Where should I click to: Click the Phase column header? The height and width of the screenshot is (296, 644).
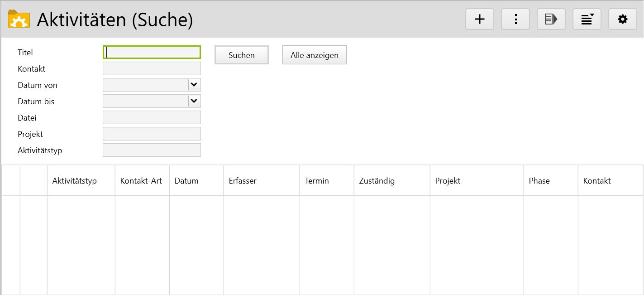(x=539, y=181)
